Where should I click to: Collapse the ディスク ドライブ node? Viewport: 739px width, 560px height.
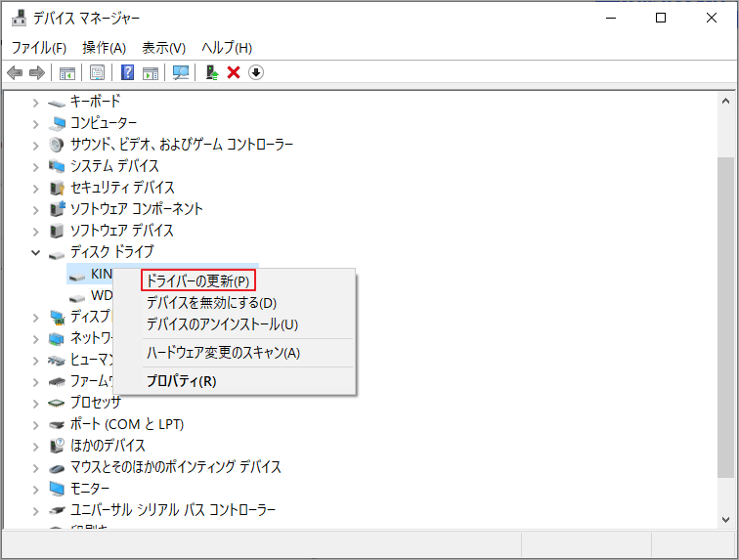[36, 253]
